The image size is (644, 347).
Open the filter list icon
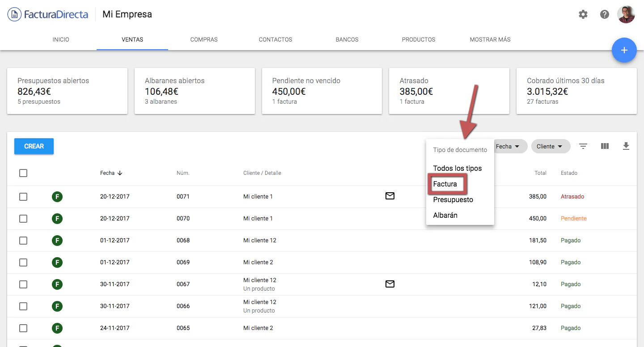coord(583,146)
